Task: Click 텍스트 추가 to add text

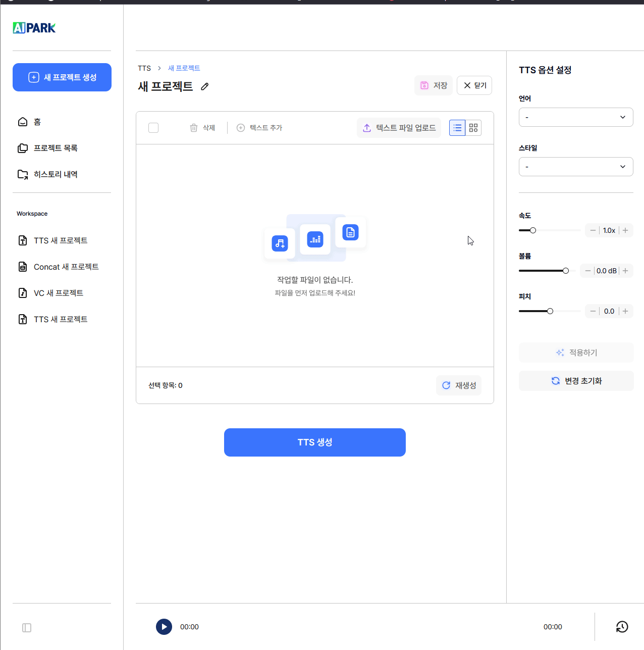Action: (259, 128)
